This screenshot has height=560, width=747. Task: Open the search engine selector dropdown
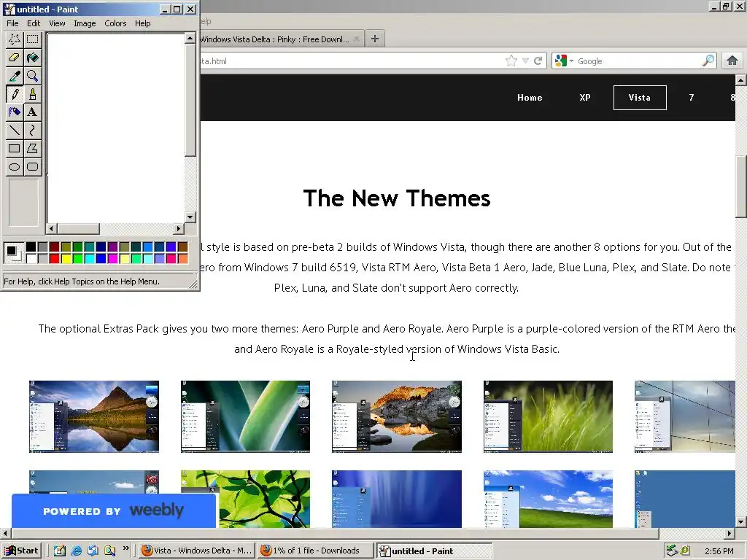(564, 61)
